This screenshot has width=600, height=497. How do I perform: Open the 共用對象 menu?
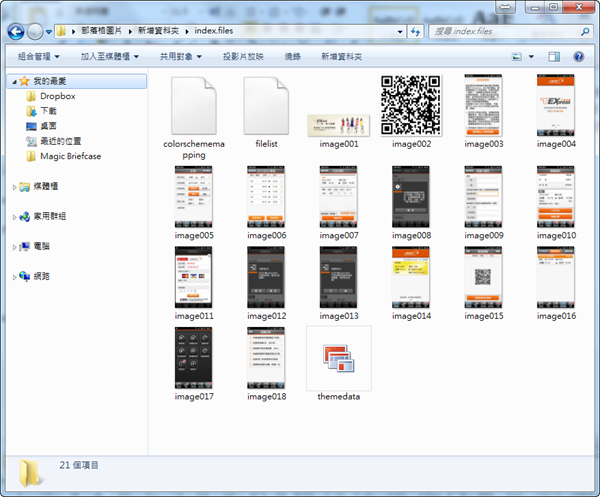tap(180, 57)
